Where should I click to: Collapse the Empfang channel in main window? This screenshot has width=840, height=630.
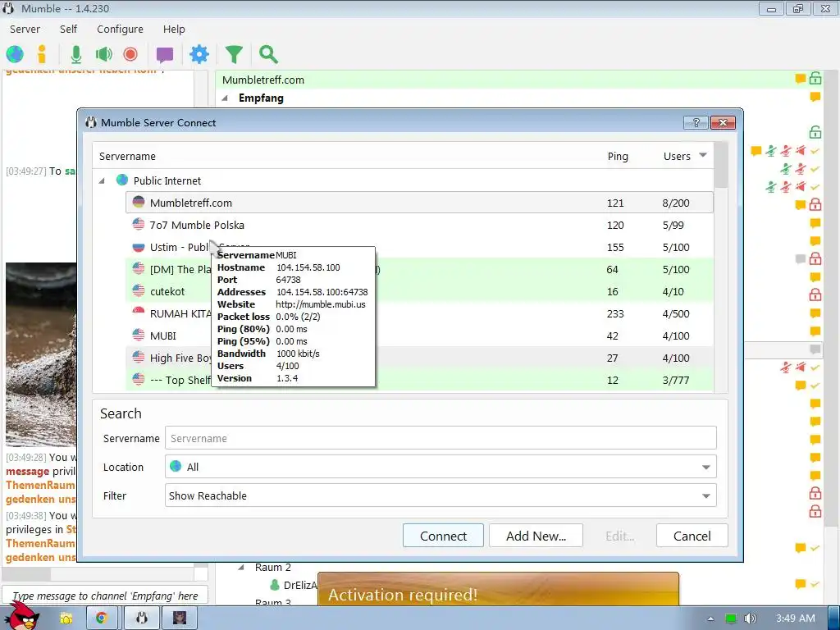tap(225, 98)
